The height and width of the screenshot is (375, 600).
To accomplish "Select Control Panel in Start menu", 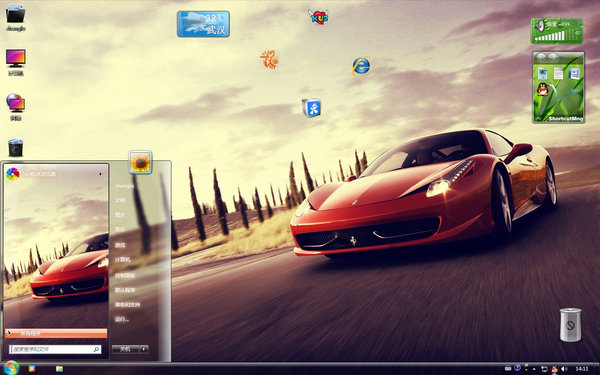I will (125, 275).
